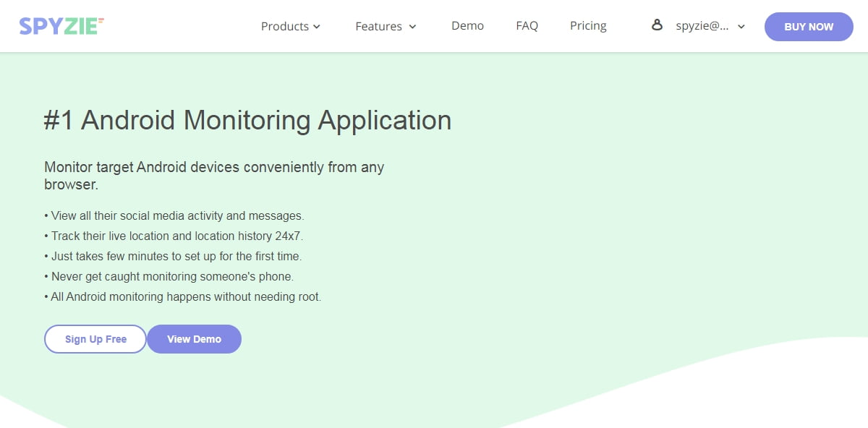The width and height of the screenshot is (868, 428).
Task: Expand the Products dropdown menu
Action: click(x=291, y=26)
